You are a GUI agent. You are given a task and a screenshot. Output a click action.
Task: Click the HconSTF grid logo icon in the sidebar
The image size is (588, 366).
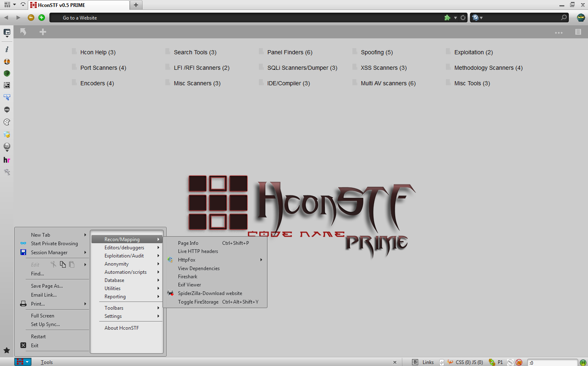tap(7, 86)
